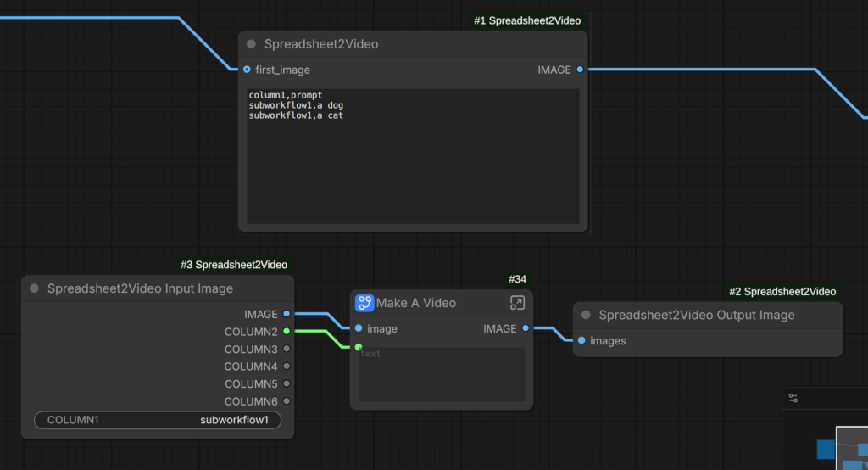
Task: Select the Spreadsheet2Video node title
Action: (x=321, y=44)
